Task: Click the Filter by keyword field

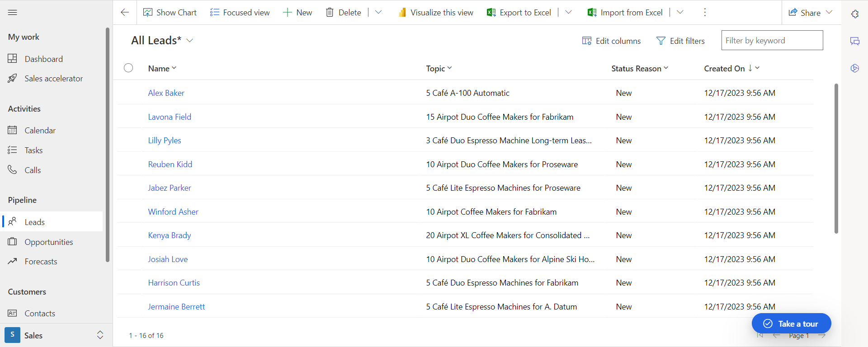Action: coord(772,41)
